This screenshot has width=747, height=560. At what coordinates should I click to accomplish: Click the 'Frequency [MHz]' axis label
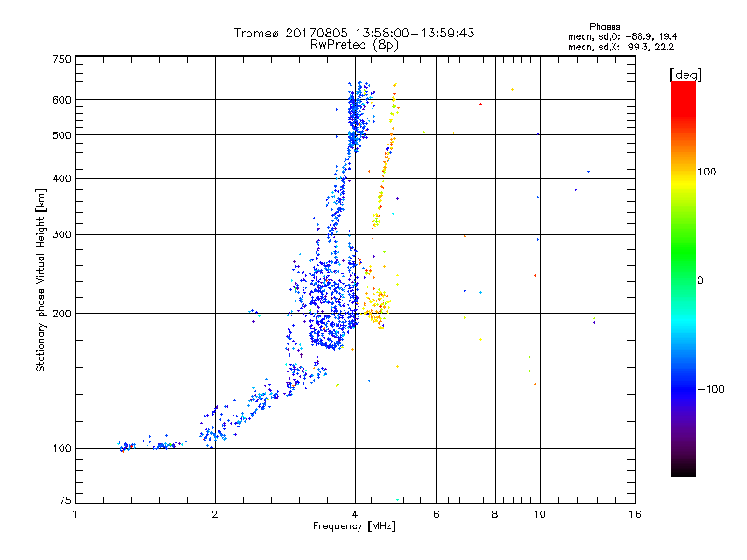(x=354, y=526)
